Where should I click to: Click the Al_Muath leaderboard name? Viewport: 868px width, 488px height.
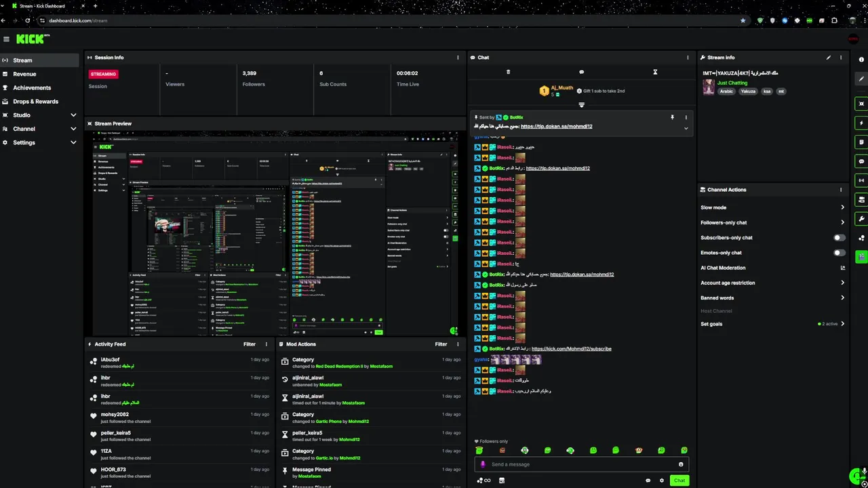pyautogui.click(x=561, y=88)
